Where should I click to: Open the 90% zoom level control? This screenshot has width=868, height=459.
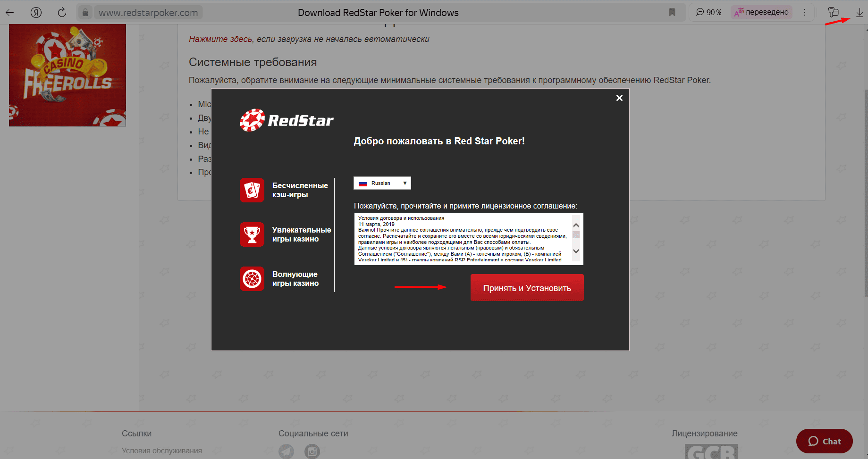coord(708,12)
